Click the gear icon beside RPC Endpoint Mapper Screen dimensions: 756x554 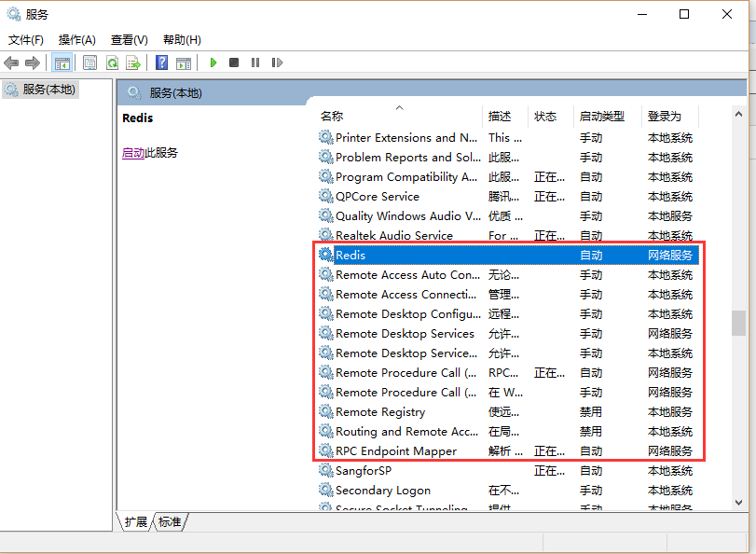pyautogui.click(x=326, y=450)
